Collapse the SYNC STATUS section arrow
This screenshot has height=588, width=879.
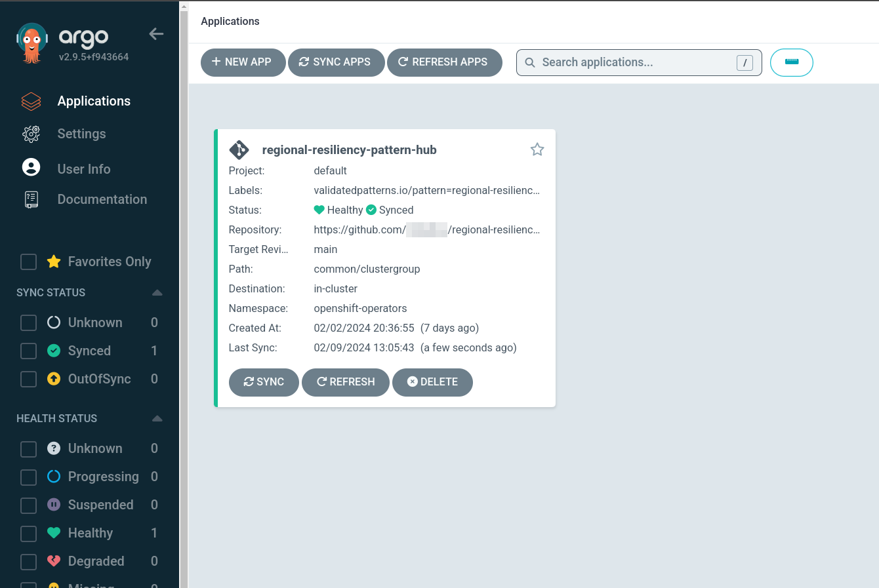pos(157,292)
